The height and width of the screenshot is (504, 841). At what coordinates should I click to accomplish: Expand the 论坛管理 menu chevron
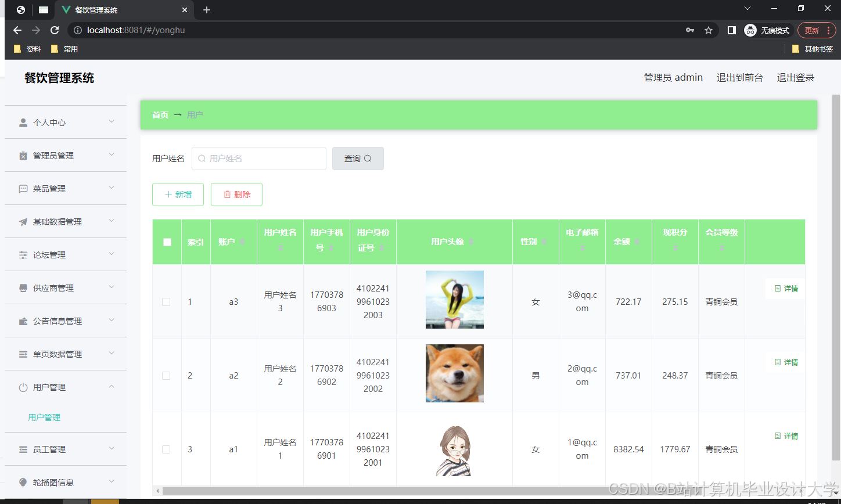click(112, 254)
